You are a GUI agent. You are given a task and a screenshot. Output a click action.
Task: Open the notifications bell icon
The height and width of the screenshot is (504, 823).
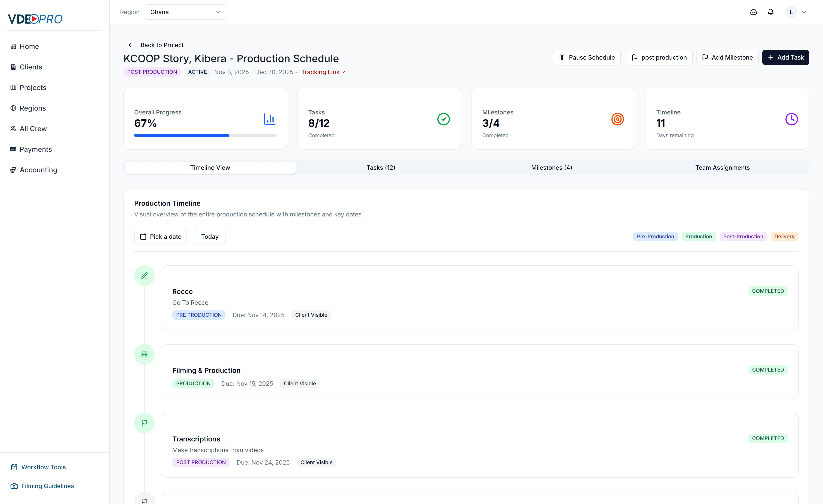tap(770, 12)
